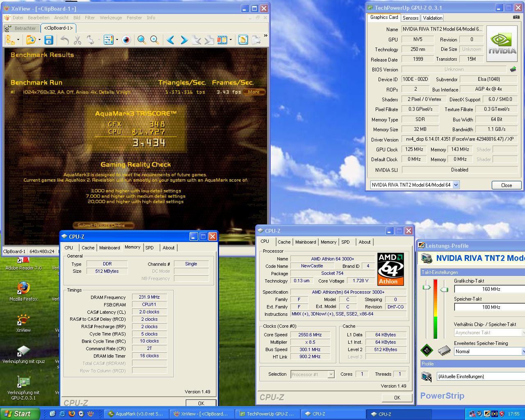The height and width of the screenshot is (420, 525).
Task: Switch to the Validation tab in GPU-Z
Action: 433,18
